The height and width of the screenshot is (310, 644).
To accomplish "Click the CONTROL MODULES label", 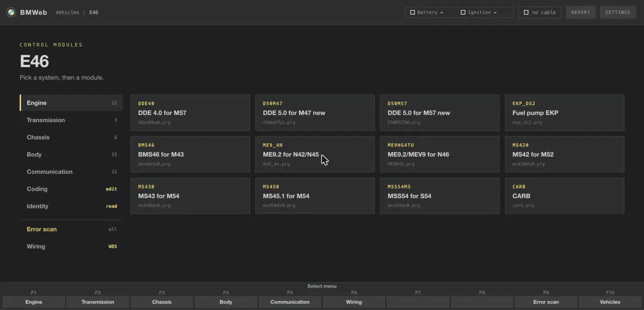I will (x=51, y=45).
